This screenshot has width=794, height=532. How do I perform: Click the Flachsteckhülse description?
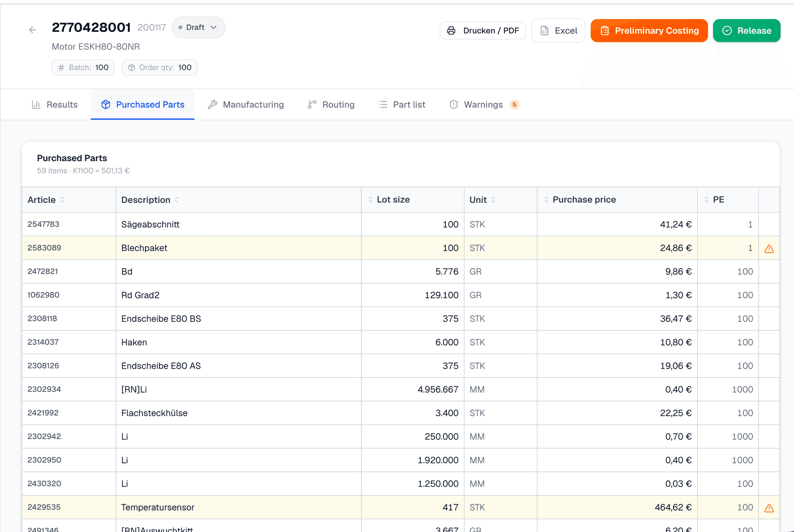(x=154, y=413)
